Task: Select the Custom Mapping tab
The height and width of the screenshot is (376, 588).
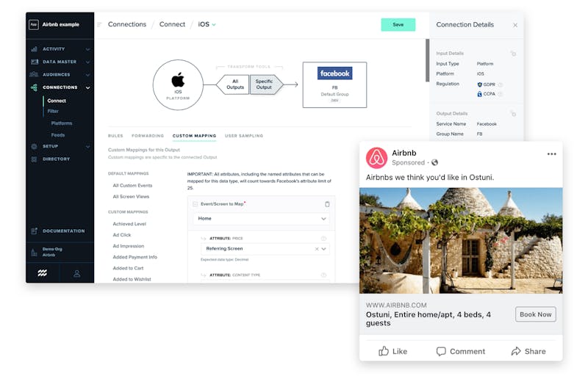Action: pyautogui.click(x=194, y=136)
